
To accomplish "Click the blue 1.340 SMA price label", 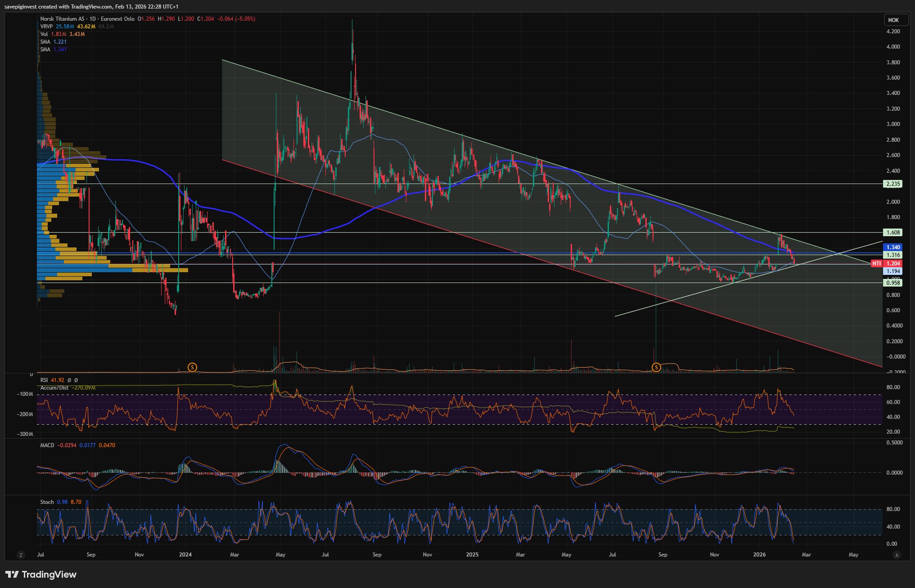I will (893, 247).
